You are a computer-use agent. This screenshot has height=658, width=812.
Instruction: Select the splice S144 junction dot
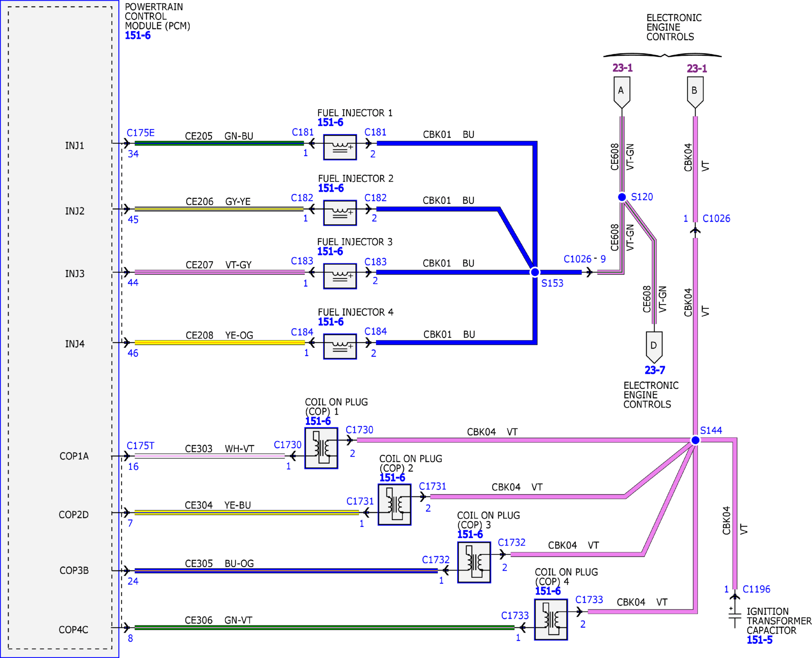(x=695, y=440)
